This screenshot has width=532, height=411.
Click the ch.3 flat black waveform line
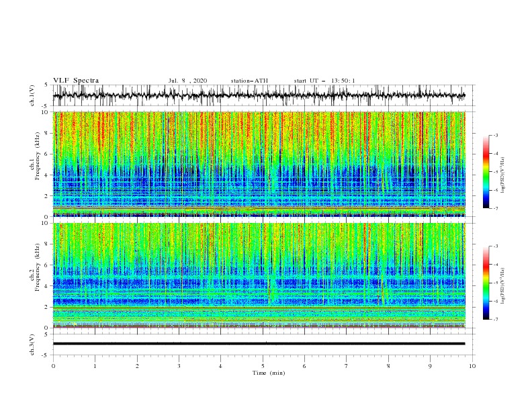click(x=259, y=344)
